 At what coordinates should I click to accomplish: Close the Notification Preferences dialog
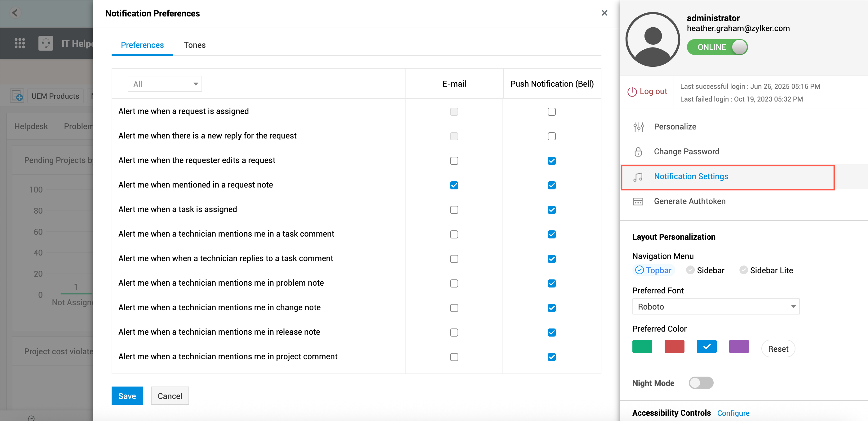(x=604, y=13)
